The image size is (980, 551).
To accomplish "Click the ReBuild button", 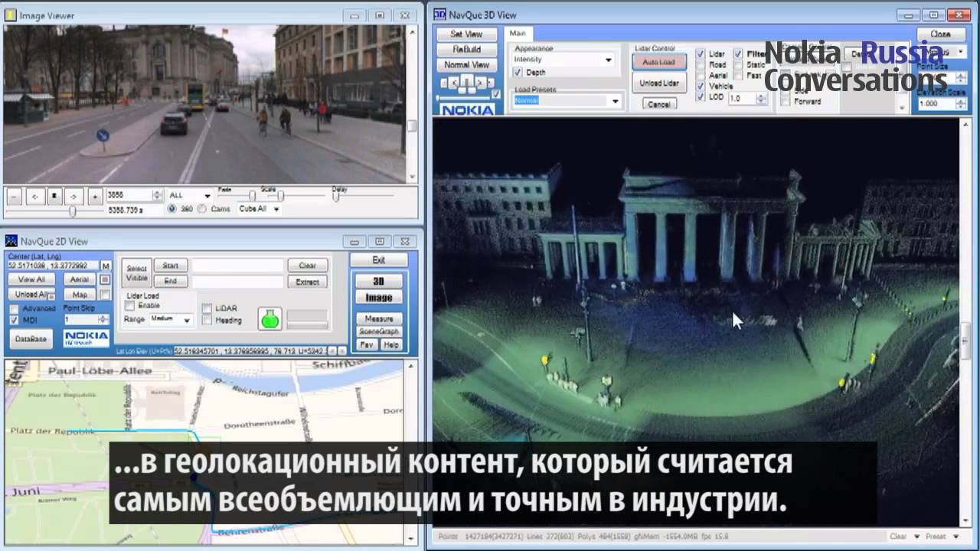I will point(466,49).
